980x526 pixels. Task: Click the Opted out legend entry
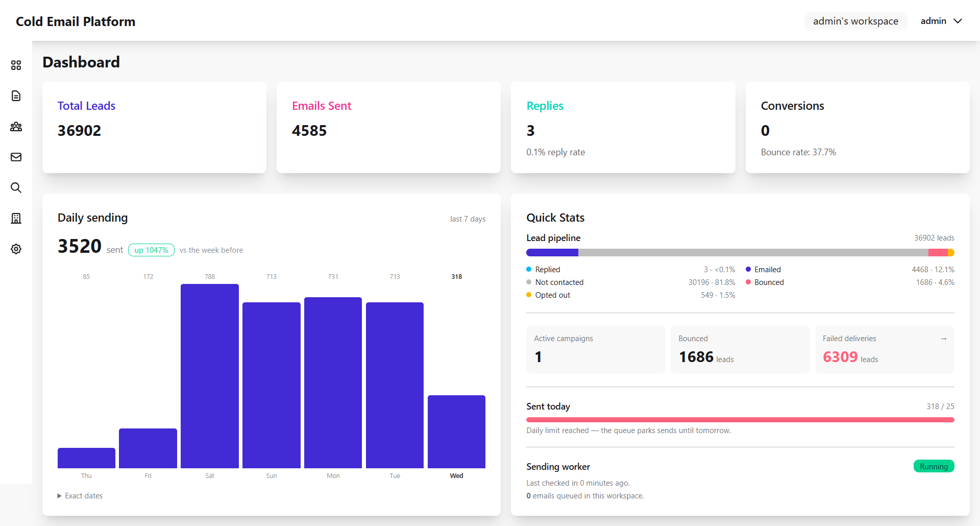click(x=630, y=295)
